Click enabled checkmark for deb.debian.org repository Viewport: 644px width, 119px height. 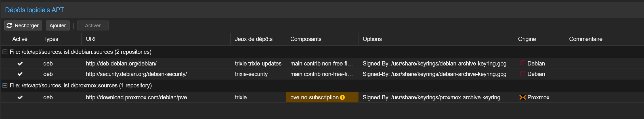pos(20,63)
